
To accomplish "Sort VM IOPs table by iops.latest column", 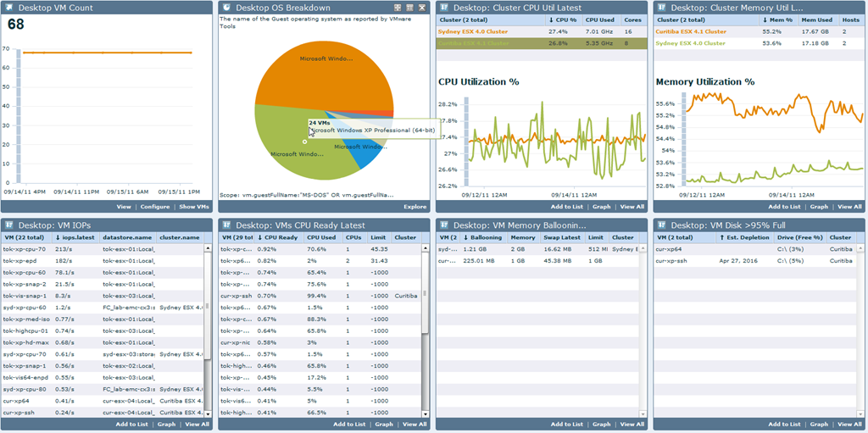I will (76, 237).
